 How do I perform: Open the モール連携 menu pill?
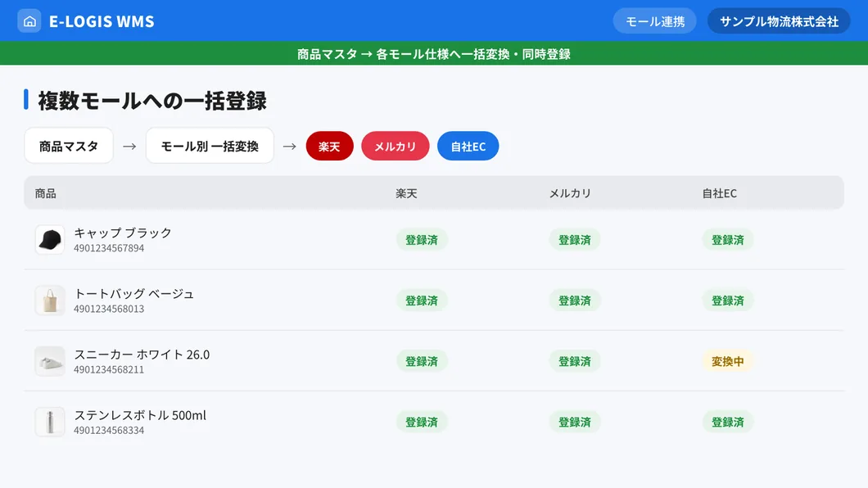click(x=654, y=21)
